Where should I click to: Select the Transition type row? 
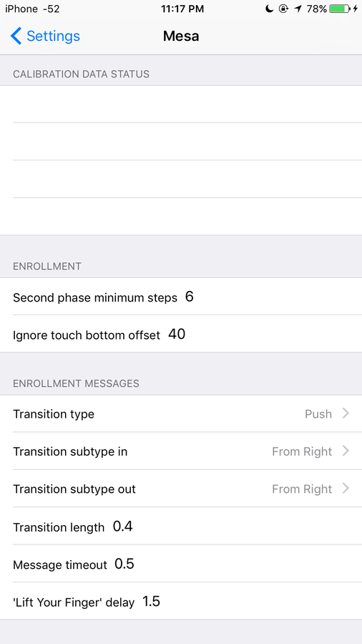tap(181, 413)
